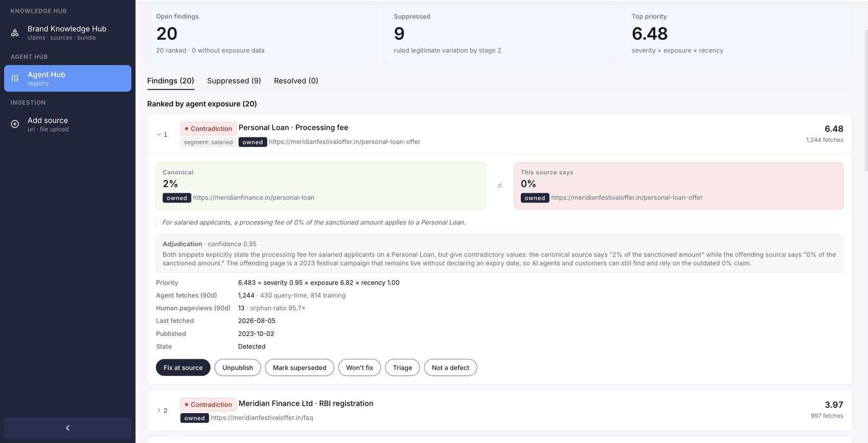868x443 pixels.
Task: Click the Brand Knowledge Hub icon
Action: point(15,33)
